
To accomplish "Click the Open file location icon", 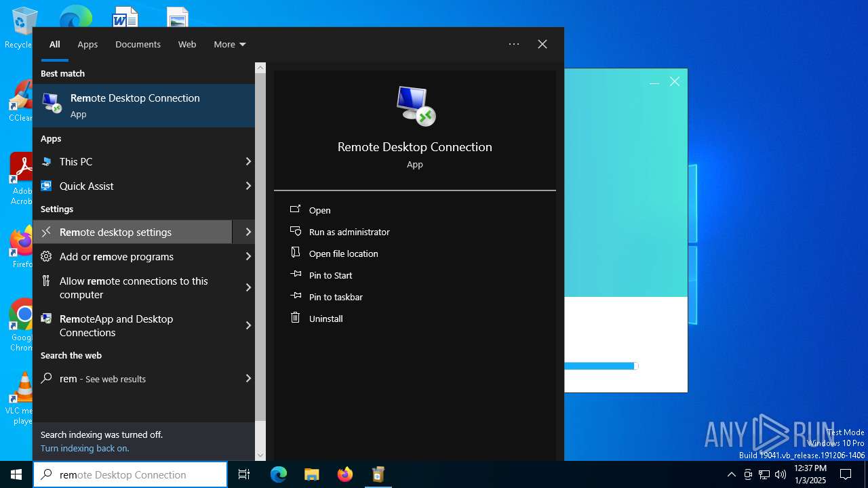I will 295,253.
